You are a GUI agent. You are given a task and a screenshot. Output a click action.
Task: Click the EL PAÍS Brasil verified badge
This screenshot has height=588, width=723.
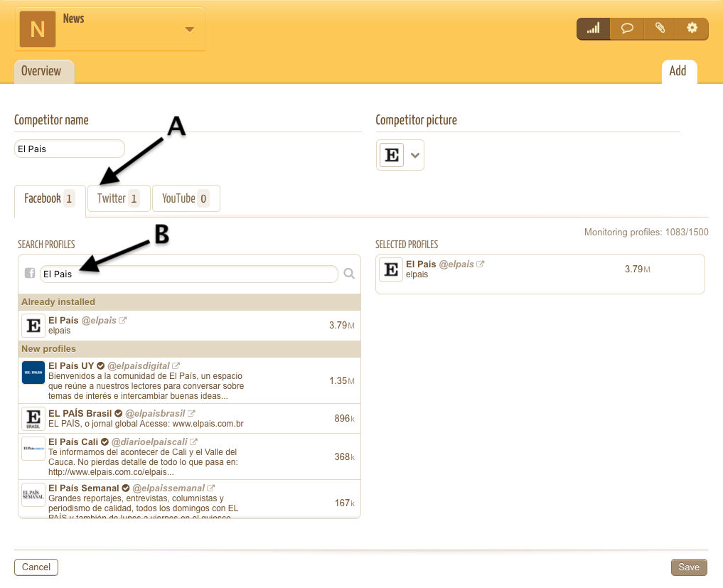(x=119, y=414)
